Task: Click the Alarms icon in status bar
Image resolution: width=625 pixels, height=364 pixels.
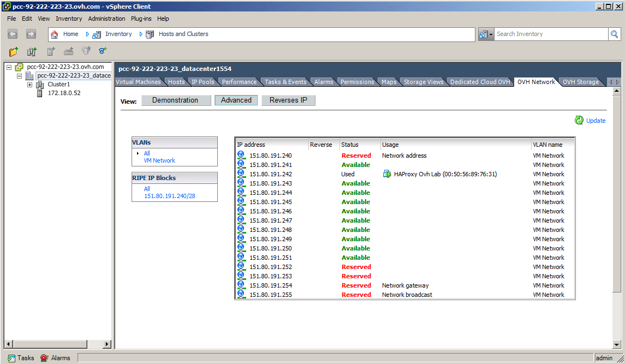Action: tap(44, 358)
